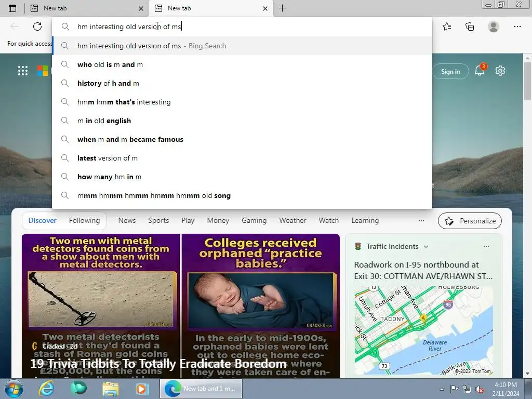The width and height of the screenshot is (532, 399).
Task: Open the clock showing 4:10 PM
Action: (x=506, y=389)
